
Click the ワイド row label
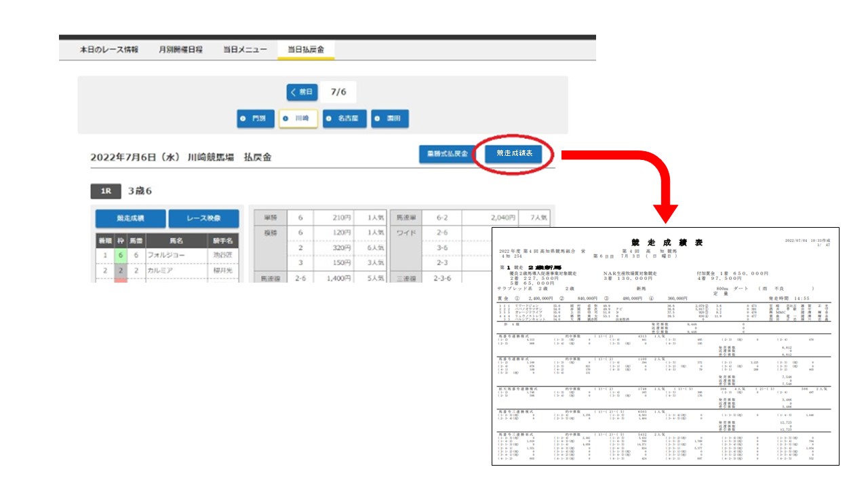(x=405, y=232)
